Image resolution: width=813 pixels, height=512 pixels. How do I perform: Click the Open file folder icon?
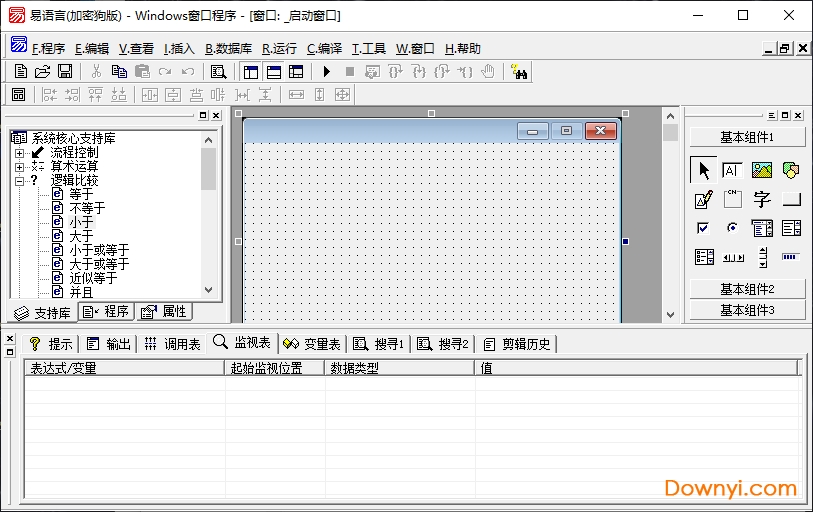43,72
